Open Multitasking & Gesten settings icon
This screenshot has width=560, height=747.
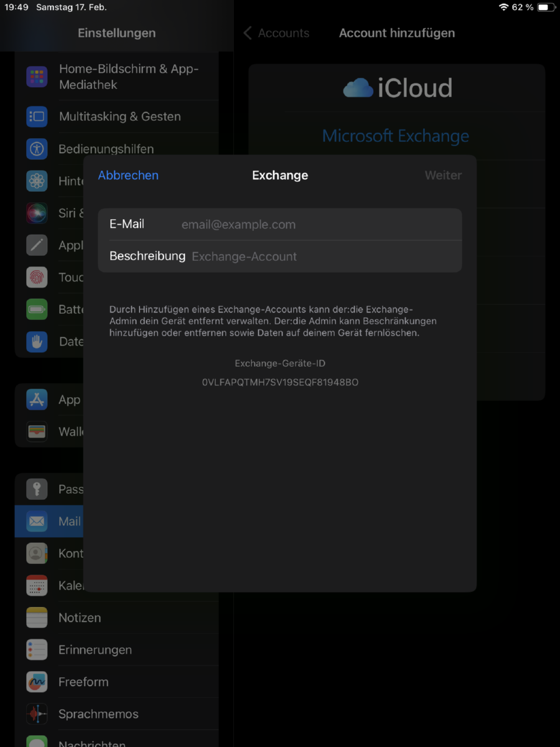(x=37, y=116)
